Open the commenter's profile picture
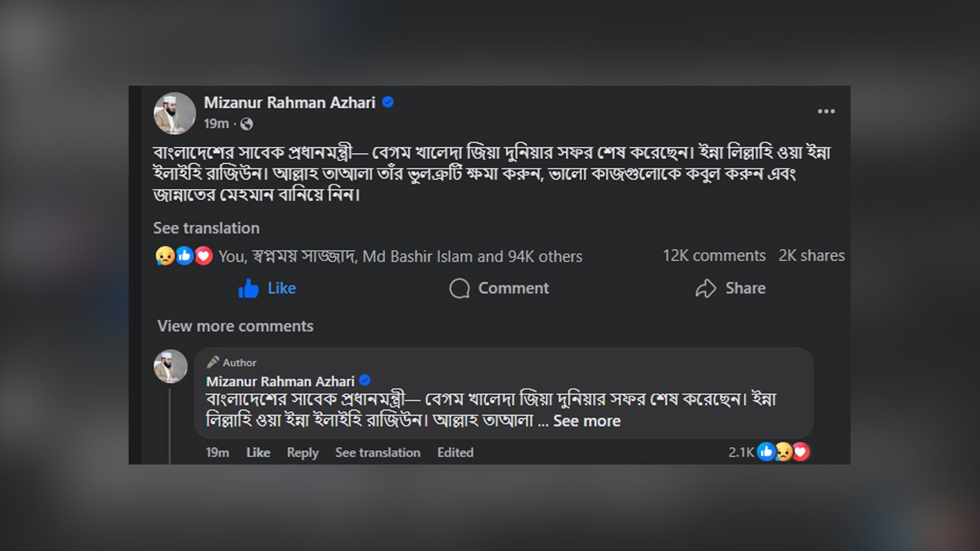The height and width of the screenshot is (551, 980). pos(171,367)
